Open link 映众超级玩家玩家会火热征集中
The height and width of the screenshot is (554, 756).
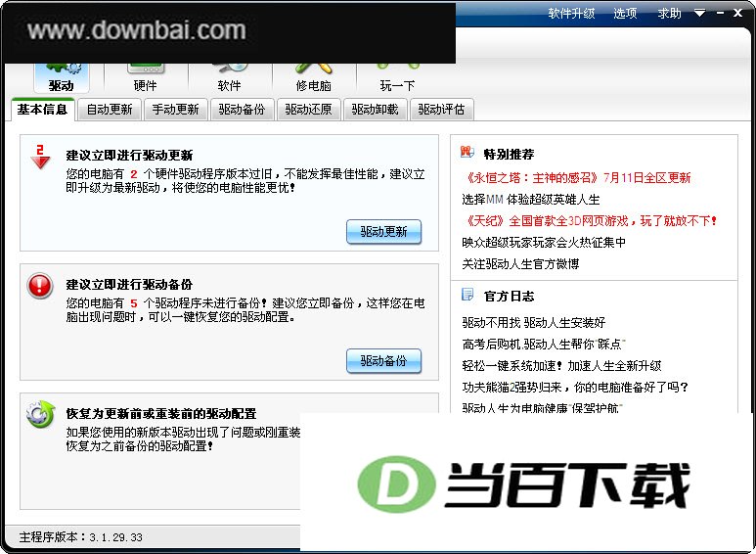tap(544, 243)
